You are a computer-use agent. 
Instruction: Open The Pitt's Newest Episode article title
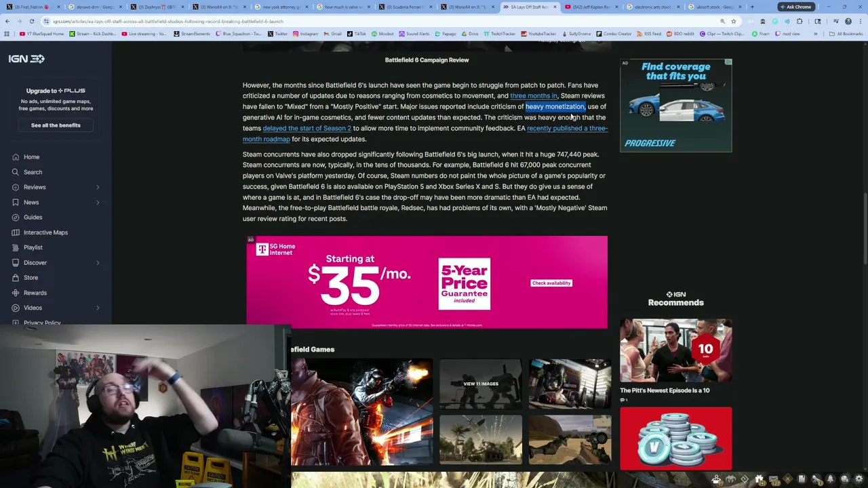click(665, 390)
